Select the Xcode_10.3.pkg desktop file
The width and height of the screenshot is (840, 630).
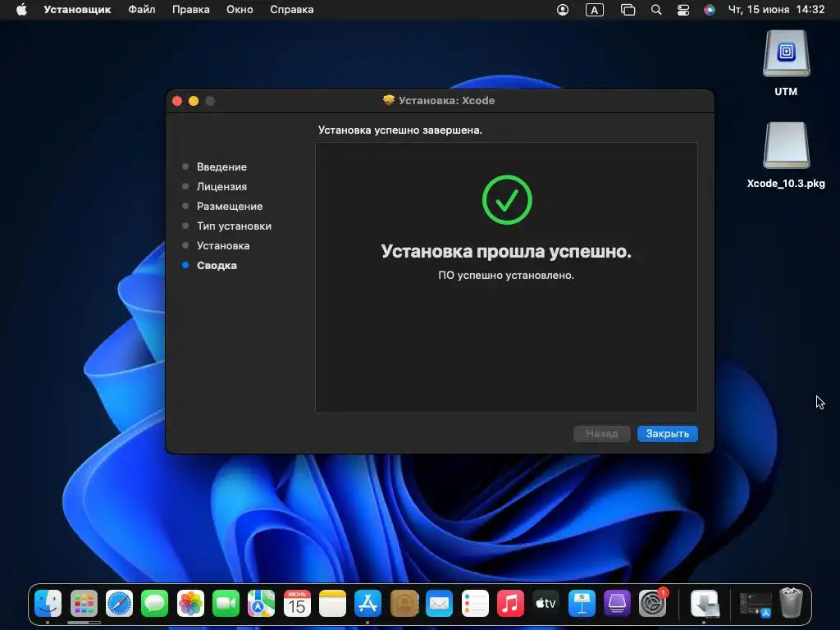pos(786,146)
